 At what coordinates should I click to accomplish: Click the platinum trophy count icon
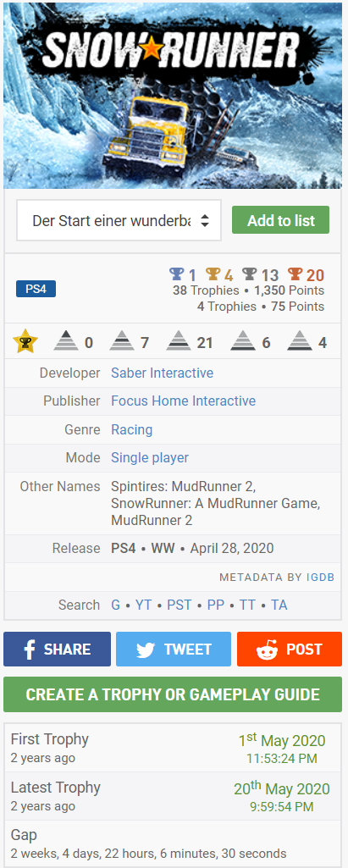(176, 274)
